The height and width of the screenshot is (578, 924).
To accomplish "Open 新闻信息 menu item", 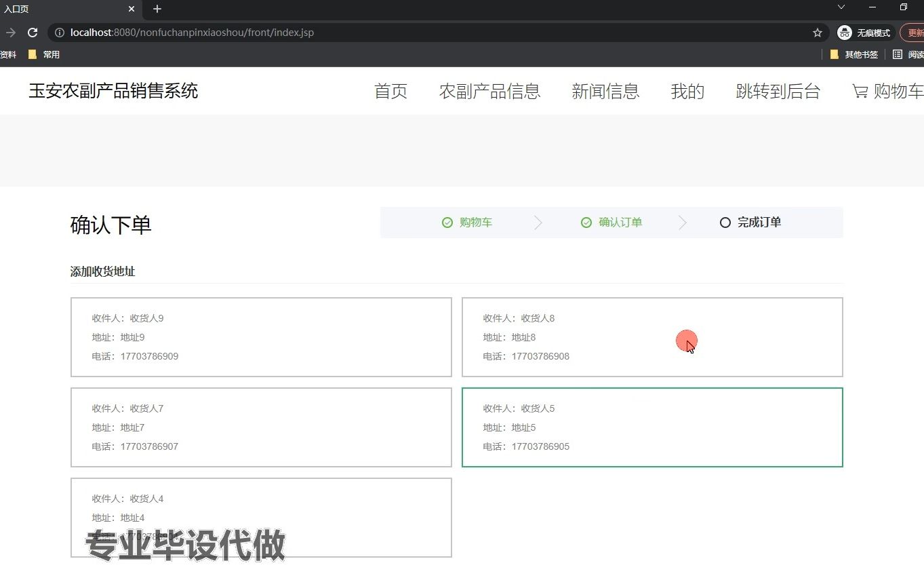I will [x=605, y=92].
